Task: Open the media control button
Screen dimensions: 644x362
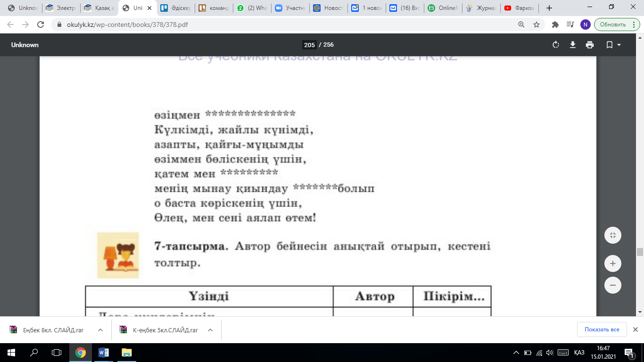Action: click(x=570, y=25)
